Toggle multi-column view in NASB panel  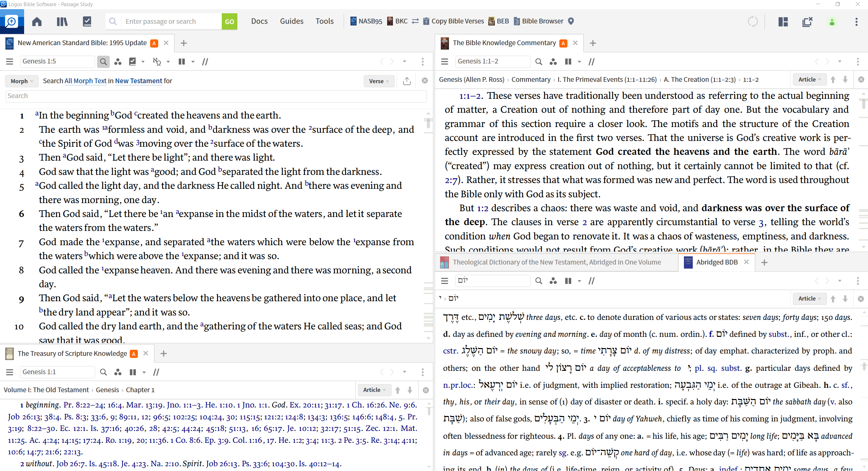pos(182,61)
